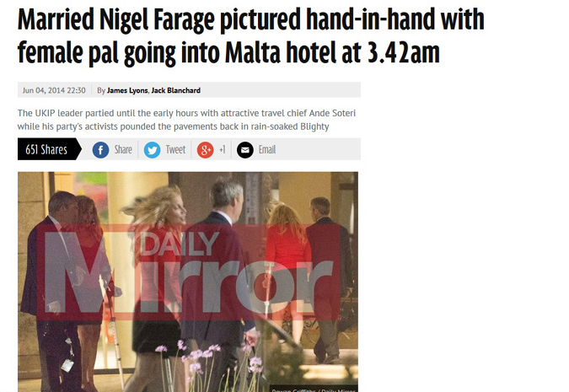Open author James Lyons link
Screen dimensions: 569x392
[x=127, y=90]
